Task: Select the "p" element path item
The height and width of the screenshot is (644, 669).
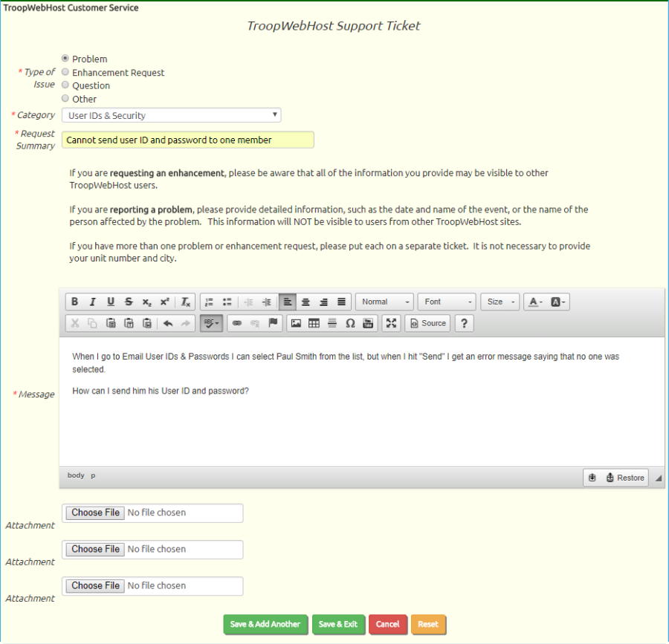Action: (93, 475)
